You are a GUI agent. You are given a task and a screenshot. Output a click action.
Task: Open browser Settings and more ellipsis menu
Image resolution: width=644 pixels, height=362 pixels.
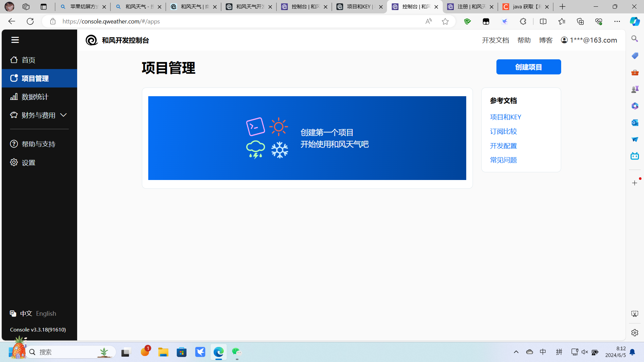tap(617, 21)
